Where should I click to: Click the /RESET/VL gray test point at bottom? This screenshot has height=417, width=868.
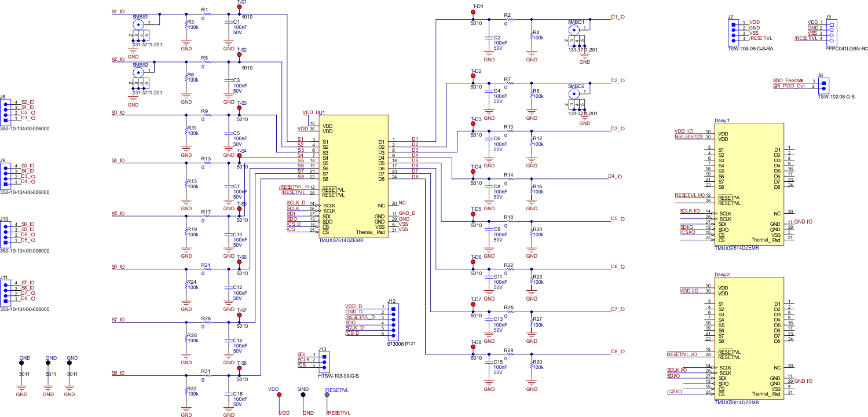coord(326,394)
